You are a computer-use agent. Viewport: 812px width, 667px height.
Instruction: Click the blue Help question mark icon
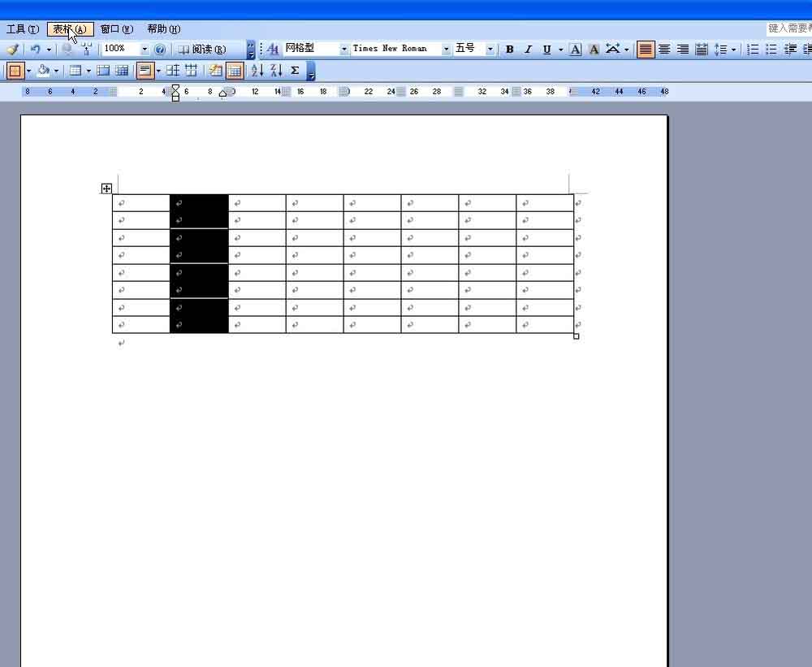[160, 50]
